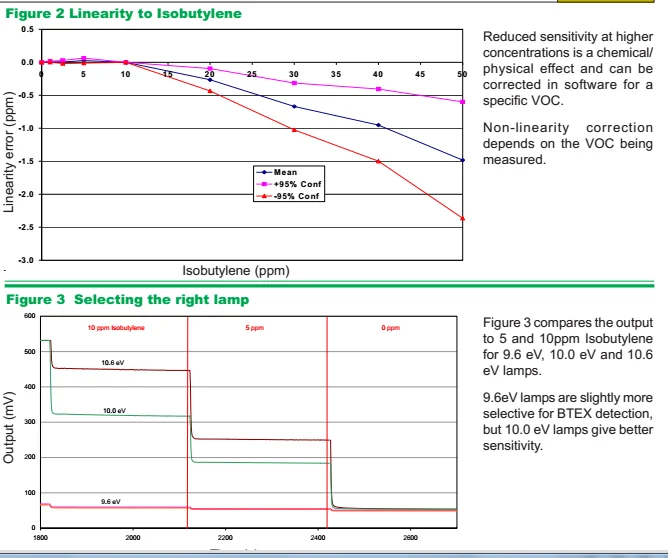Click the '10.0 eV' lamp curve label
The width and height of the screenshot is (668, 558).
tap(114, 411)
